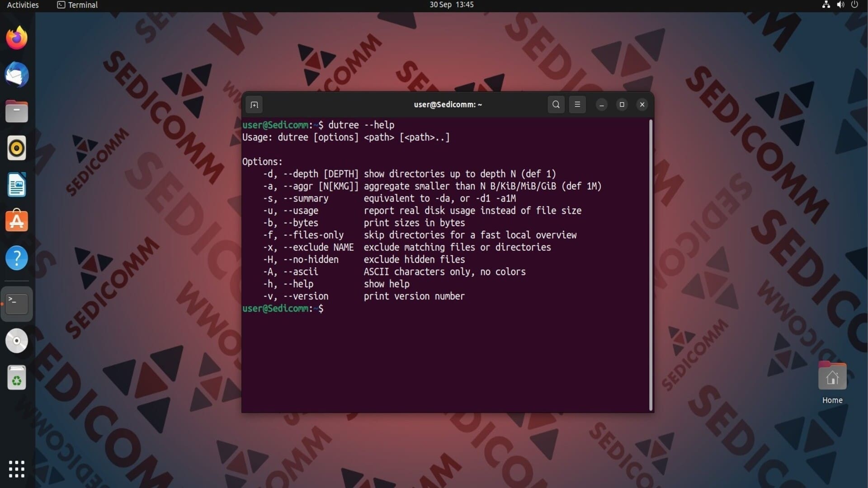Click the '-H, --no-hidden' option line
Screen dimensions: 868x488
click(364, 259)
